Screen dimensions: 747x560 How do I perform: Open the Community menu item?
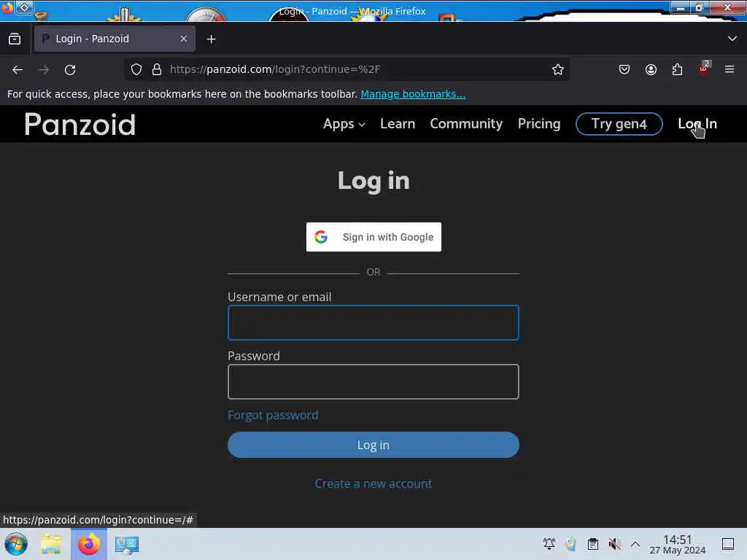[x=466, y=124]
